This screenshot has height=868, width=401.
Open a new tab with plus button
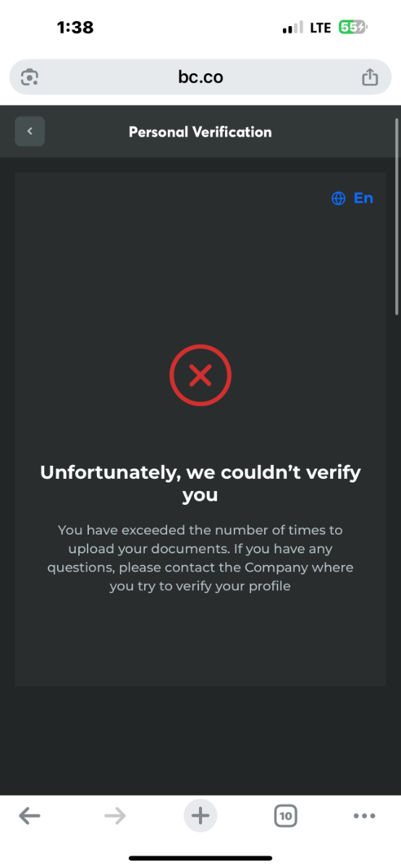200,816
